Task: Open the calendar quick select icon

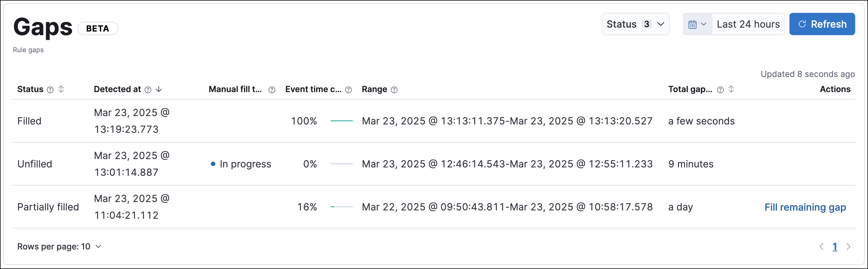Action: [x=693, y=24]
